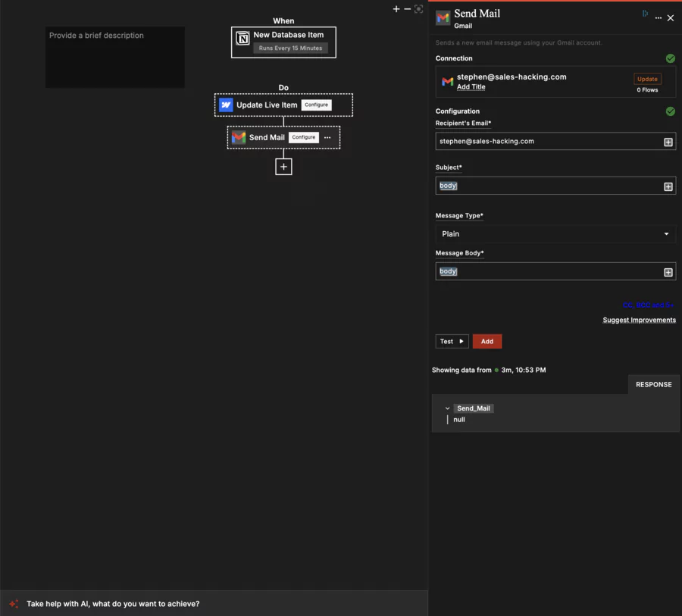Switch to the RESPONSE tab
Screen dimensions: 682x616
tap(654, 385)
